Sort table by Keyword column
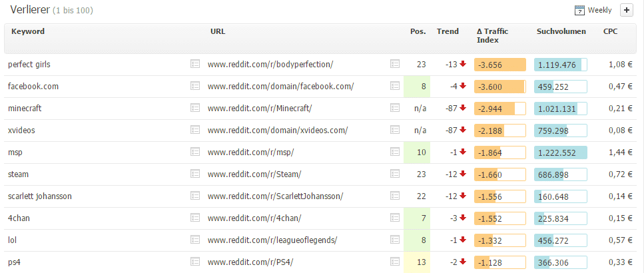Viewport: 644px width, 273px height. (28, 31)
